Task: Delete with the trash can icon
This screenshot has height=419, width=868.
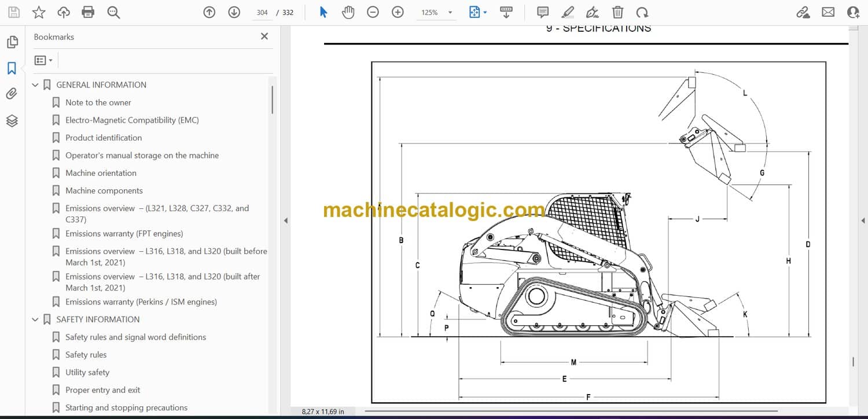Action: (617, 12)
